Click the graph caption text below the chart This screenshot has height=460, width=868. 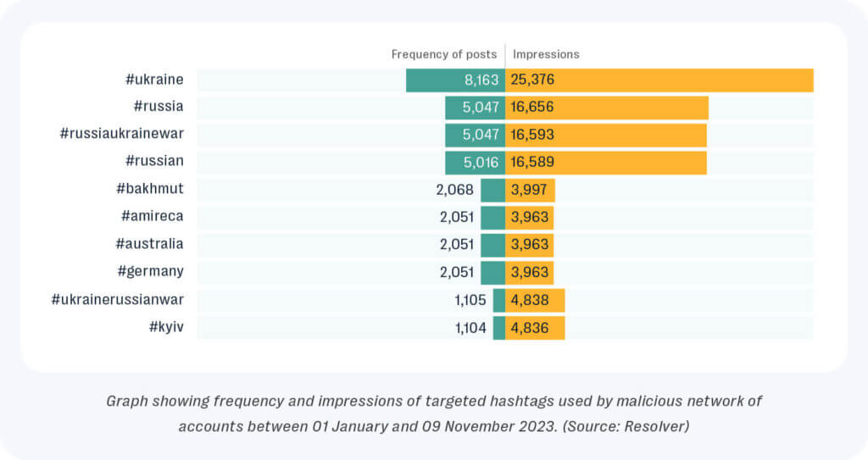click(434, 413)
